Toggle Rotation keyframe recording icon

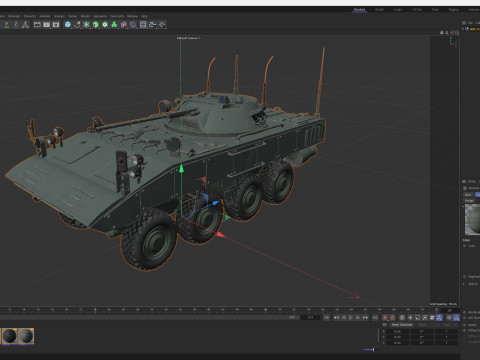(x=425, y=318)
